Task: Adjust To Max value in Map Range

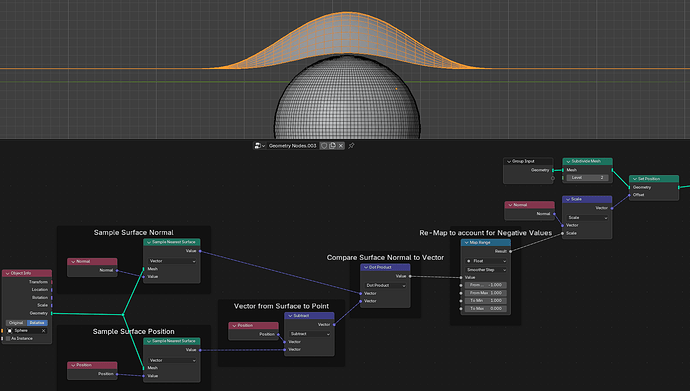Action: coord(486,309)
